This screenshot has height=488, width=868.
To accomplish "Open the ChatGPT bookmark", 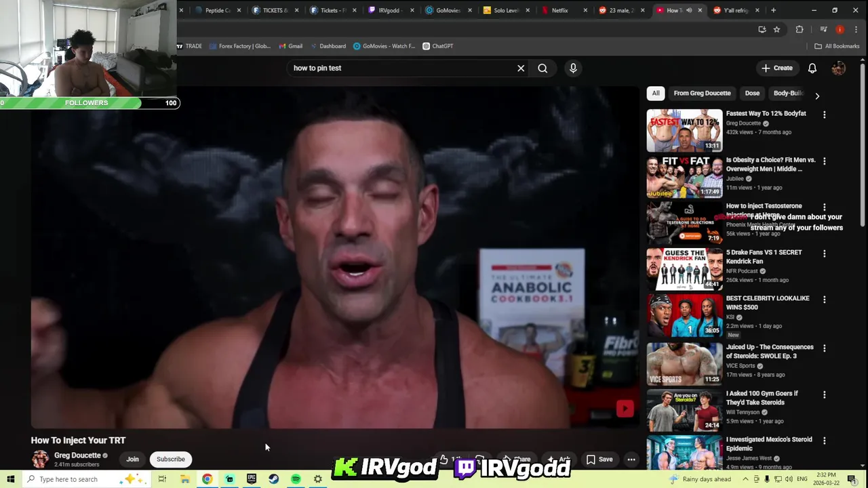I will tap(437, 46).
